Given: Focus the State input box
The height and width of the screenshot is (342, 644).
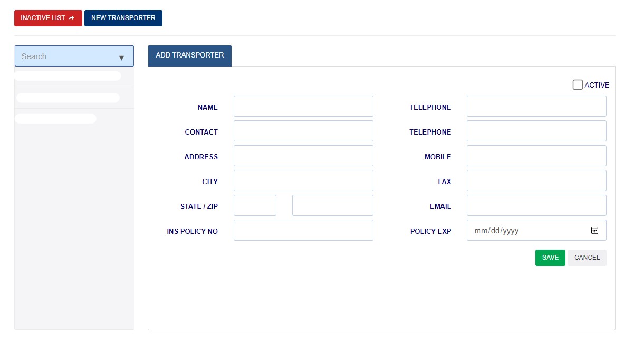Looking at the screenshot, I should pyautogui.click(x=255, y=205).
